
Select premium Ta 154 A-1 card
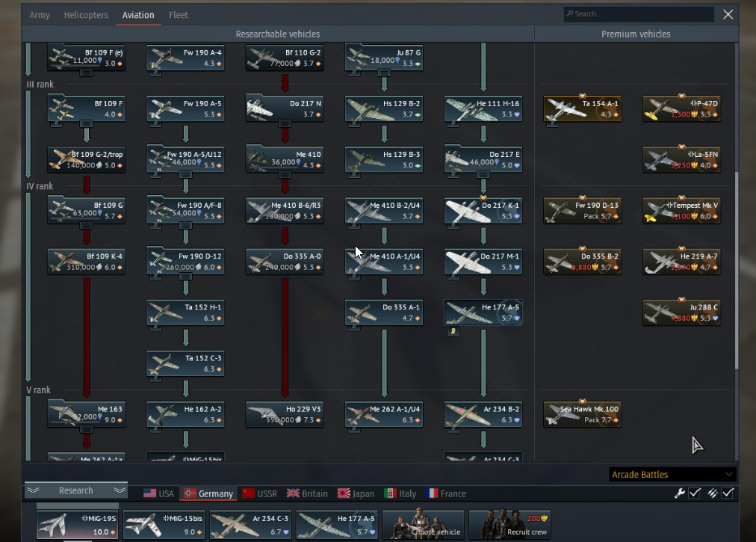click(x=583, y=108)
